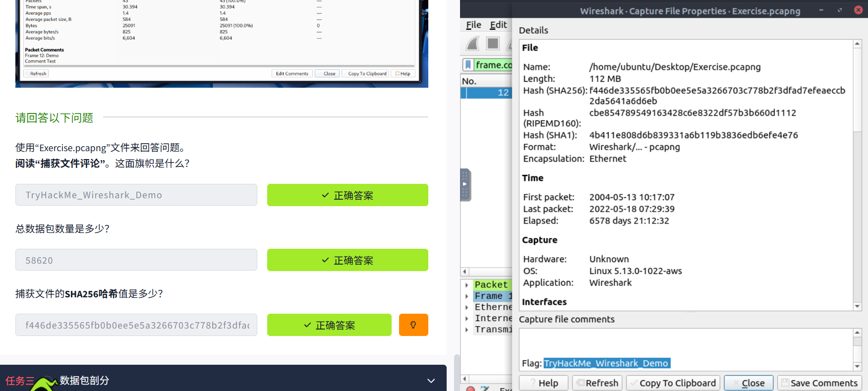The image size is (868, 391).
Task: Expand the Task 3 packet dissection section chevron
Action: (431, 381)
